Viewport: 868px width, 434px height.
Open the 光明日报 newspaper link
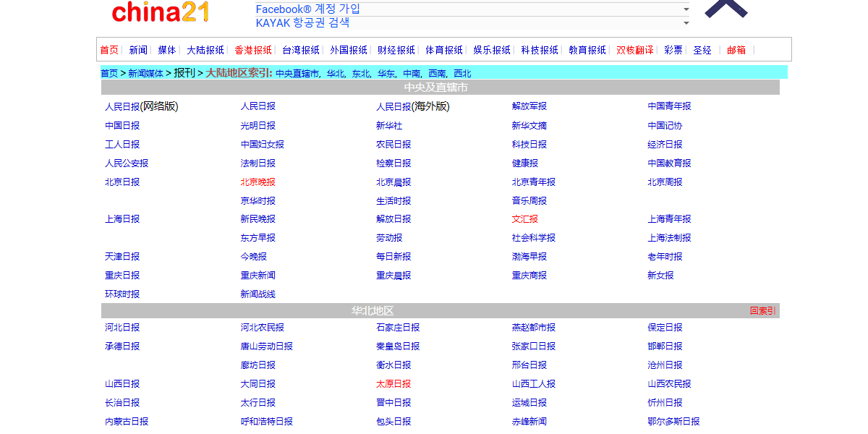[258, 125]
